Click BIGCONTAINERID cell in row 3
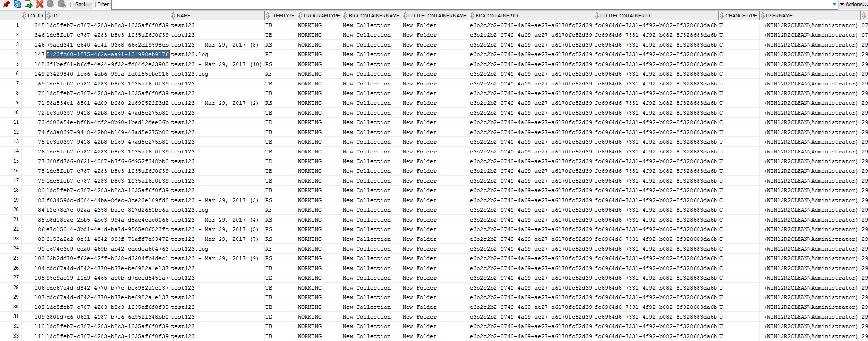The height and width of the screenshot is (341, 868). coord(531,45)
